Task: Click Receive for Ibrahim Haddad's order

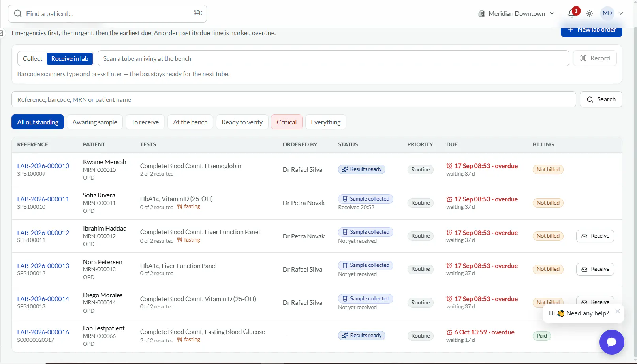Action: [595, 236]
